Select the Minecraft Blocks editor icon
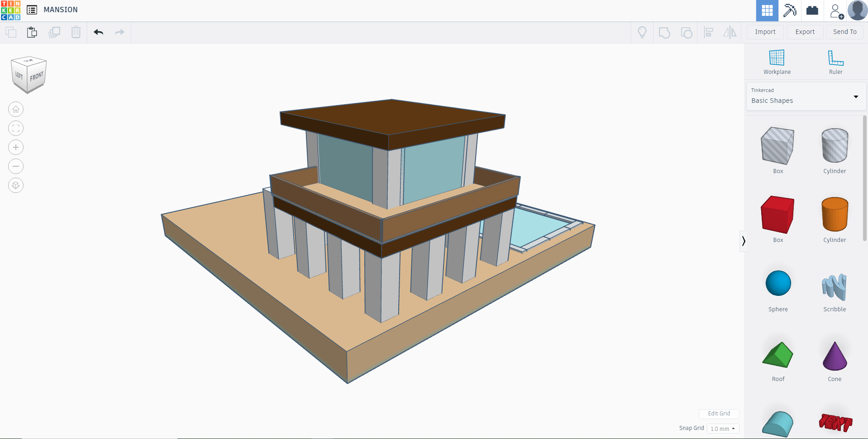 pyautogui.click(x=789, y=10)
